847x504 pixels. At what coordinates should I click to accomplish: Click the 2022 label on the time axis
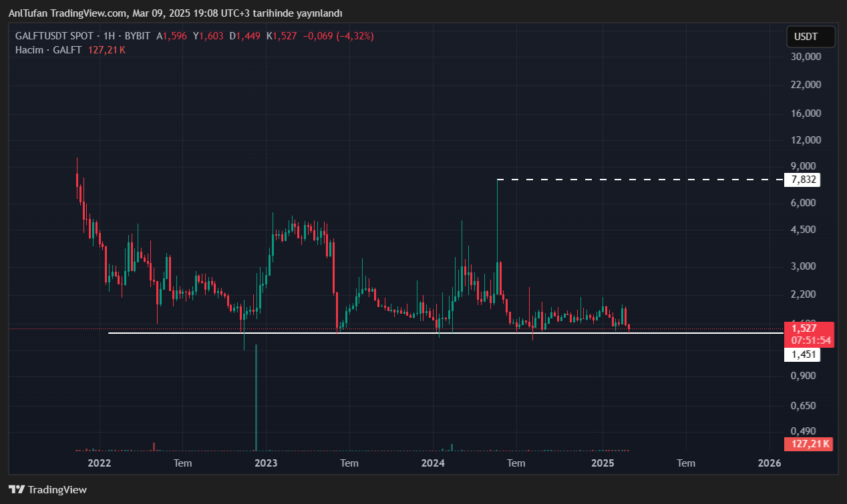(x=99, y=463)
